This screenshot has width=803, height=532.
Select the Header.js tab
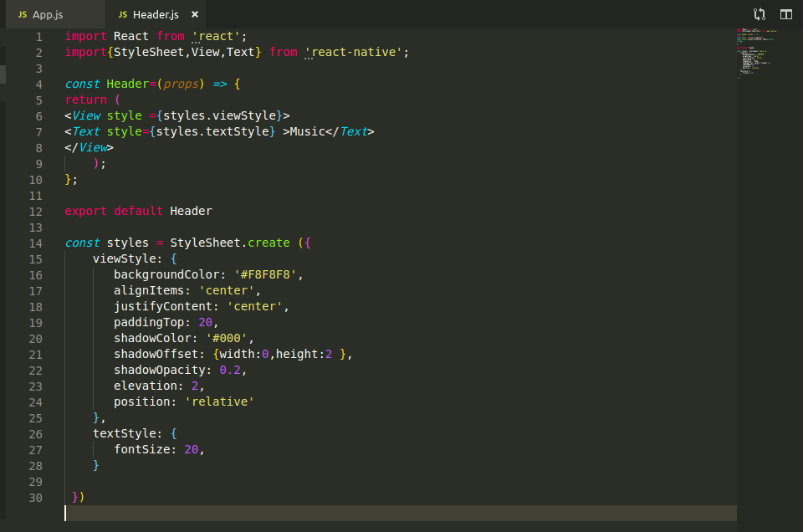click(156, 13)
